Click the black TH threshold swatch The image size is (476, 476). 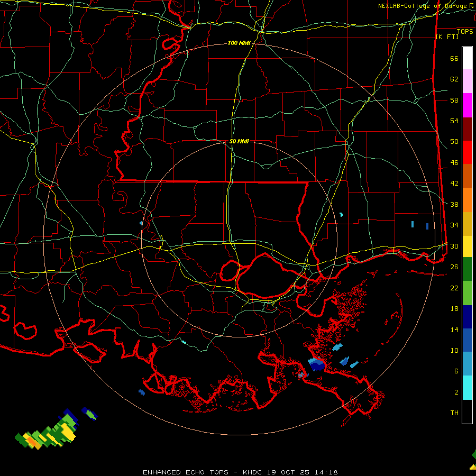click(x=467, y=411)
